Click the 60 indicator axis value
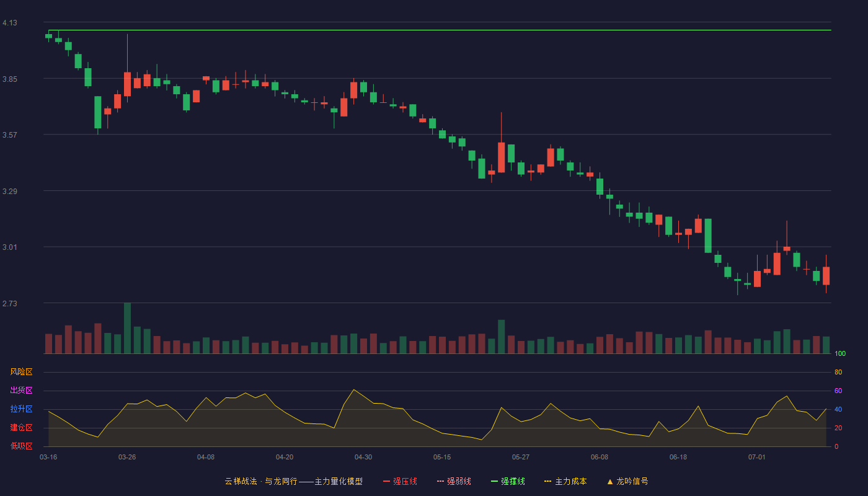Viewport: 868px width, 496px height. click(838, 391)
